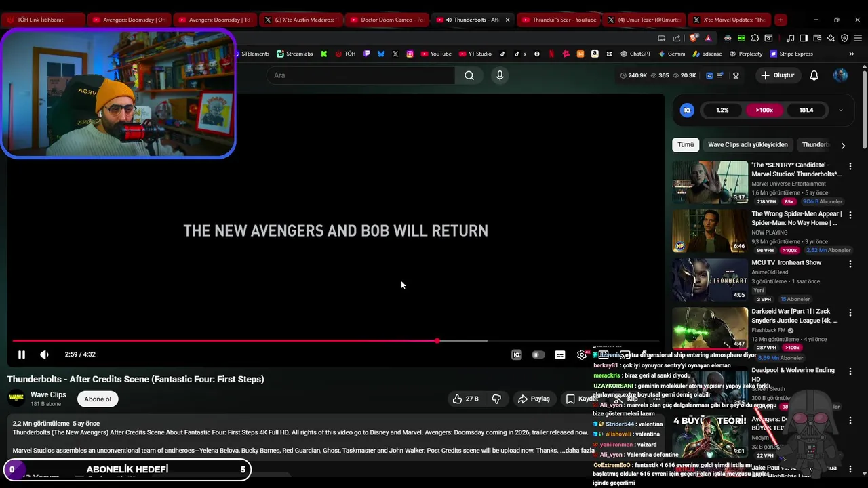Click the progress bar scrubber dot
868x488 pixels.
(x=437, y=340)
